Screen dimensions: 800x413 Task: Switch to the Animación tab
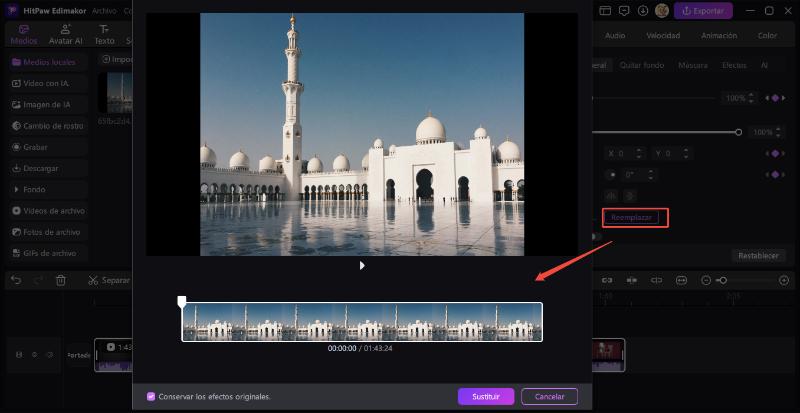click(x=718, y=36)
